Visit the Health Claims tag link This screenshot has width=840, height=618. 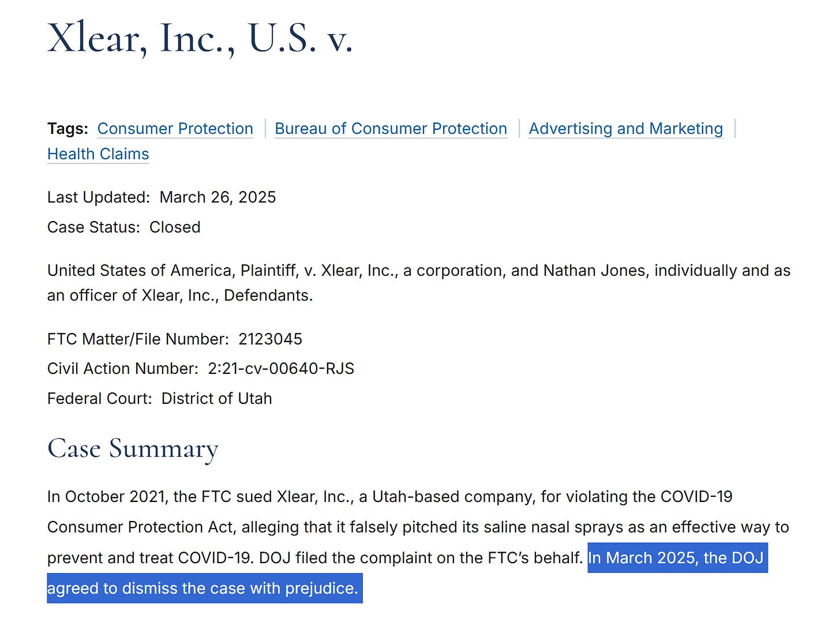pyautogui.click(x=98, y=154)
